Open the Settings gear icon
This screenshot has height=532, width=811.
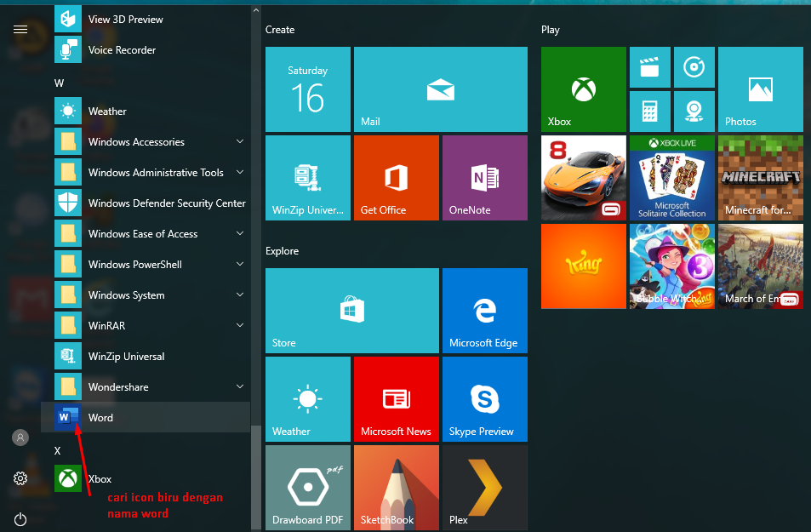[20, 478]
